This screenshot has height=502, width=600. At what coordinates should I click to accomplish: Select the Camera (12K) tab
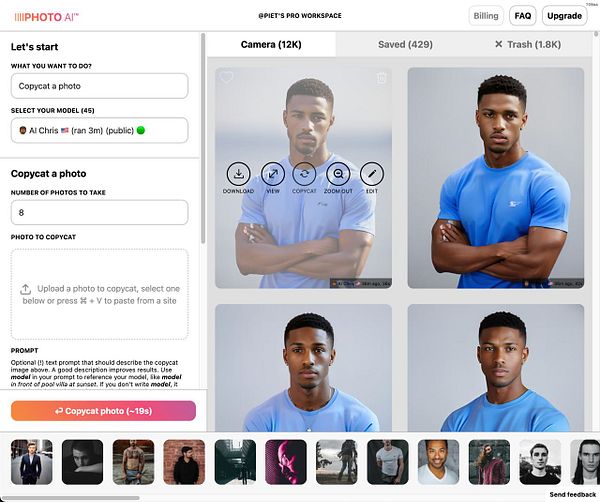point(271,45)
